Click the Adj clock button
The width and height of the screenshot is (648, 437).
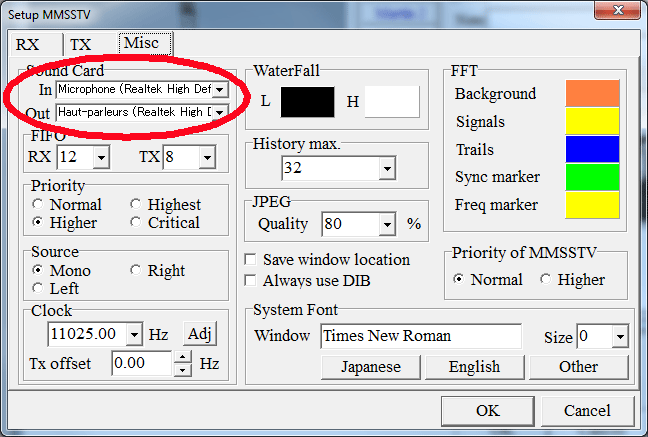(x=200, y=334)
